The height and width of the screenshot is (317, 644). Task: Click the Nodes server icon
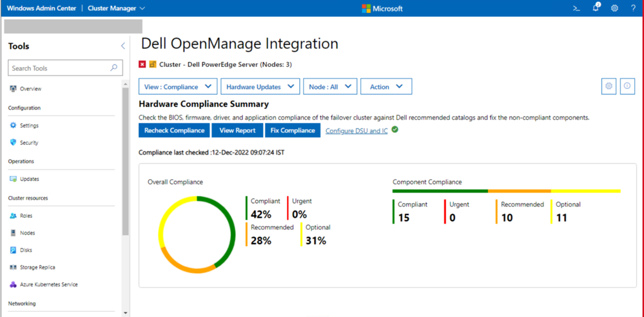pyautogui.click(x=13, y=233)
